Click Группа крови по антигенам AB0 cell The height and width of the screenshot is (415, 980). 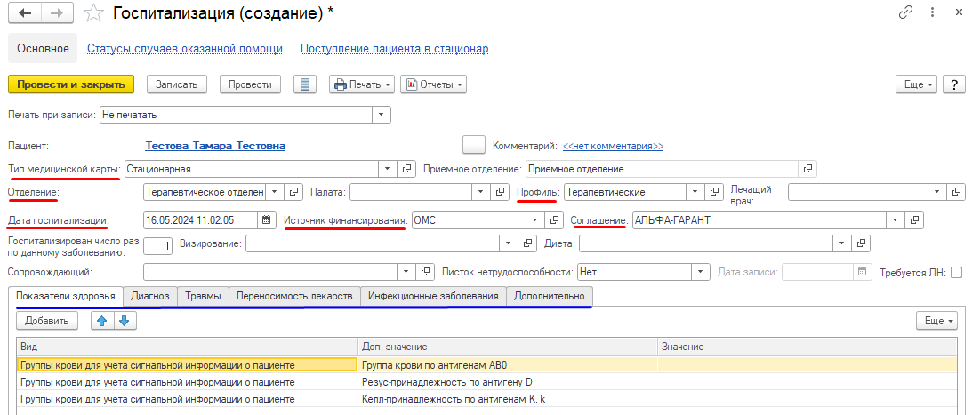click(x=508, y=365)
